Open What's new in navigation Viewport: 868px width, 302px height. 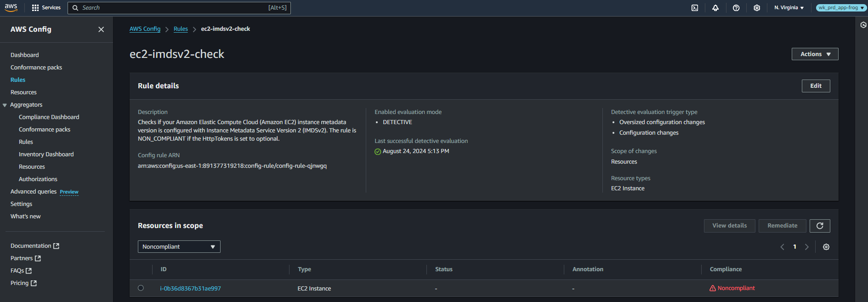(x=26, y=217)
